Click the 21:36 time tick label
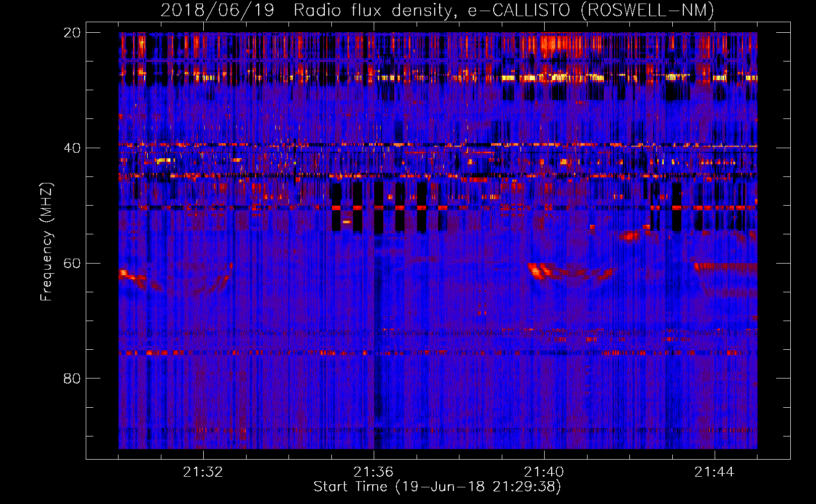Screen dimensions: 816x504 click(373, 472)
